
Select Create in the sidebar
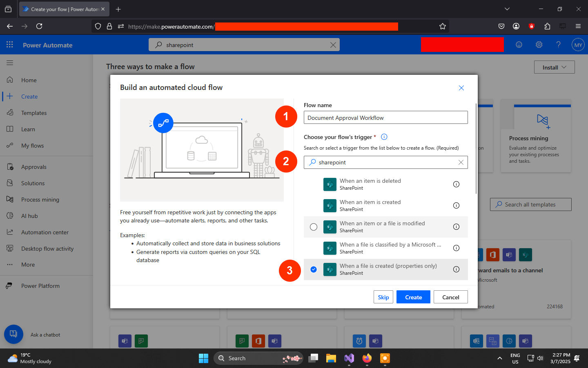pos(29,96)
